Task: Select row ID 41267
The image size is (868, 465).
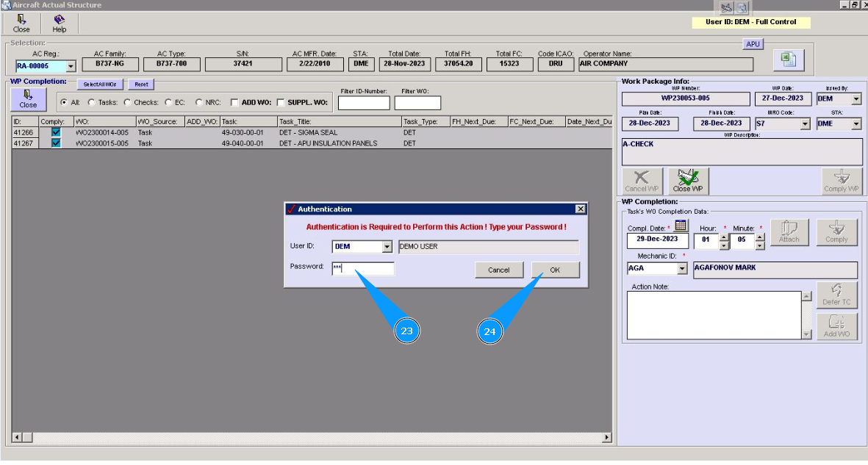Action: pos(24,143)
